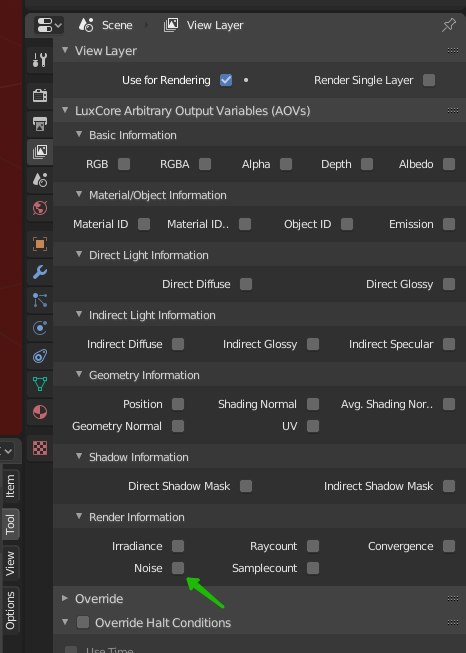Enable the RGBA AOV checkbox
Image resolution: width=466 pixels, height=653 pixels.
click(205, 164)
